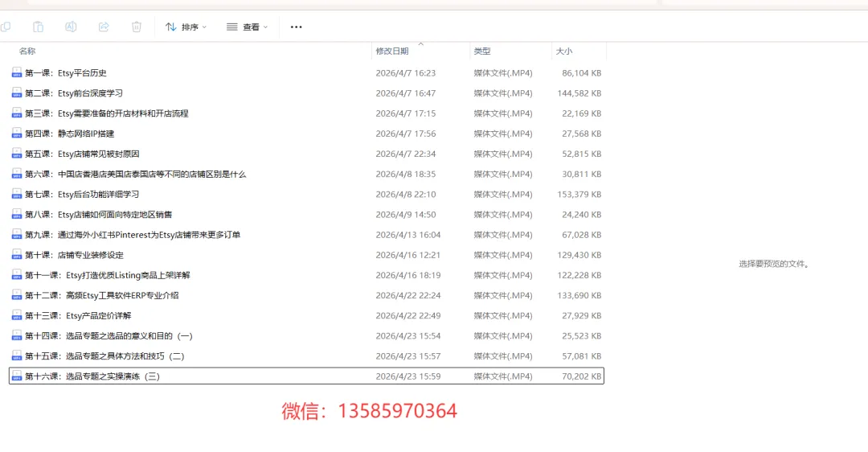Click the MP4 icon of 第八课 面向特定地区销售
Image resolution: width=868 pixels, height=452 pixels.
(17, 215)
